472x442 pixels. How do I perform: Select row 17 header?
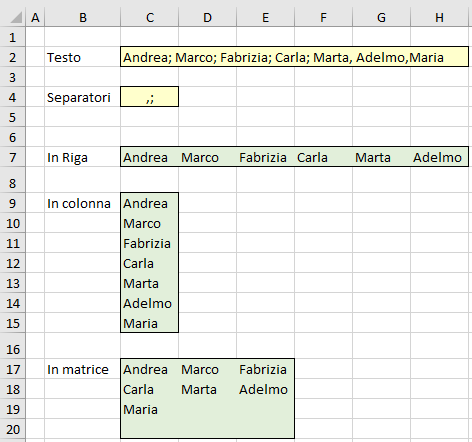[x=13, y=369]
